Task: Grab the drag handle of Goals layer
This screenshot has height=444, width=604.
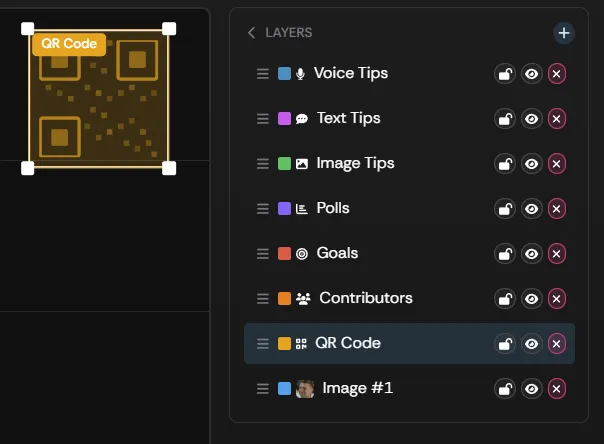Action: coord(263,254)
